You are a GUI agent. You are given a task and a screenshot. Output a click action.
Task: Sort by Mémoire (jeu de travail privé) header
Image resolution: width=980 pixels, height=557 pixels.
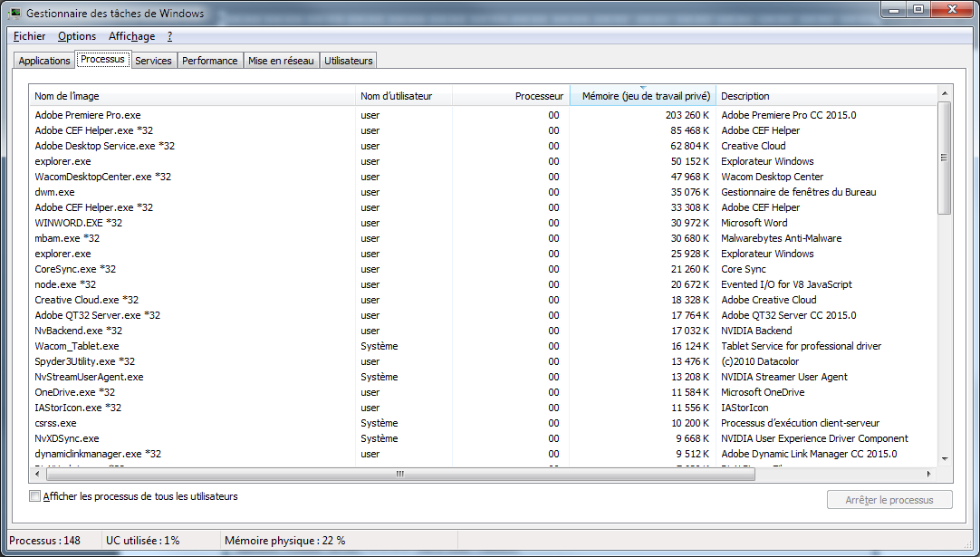(642, 96)
